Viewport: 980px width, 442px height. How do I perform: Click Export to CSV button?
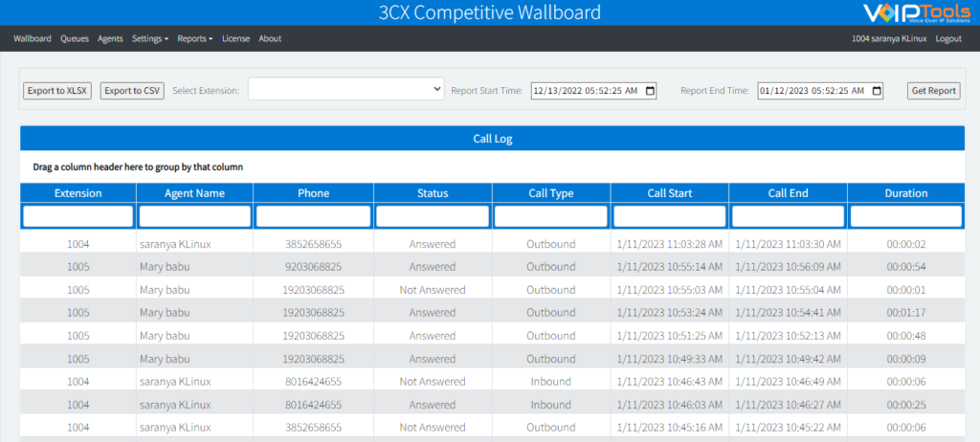coord(132,91)
